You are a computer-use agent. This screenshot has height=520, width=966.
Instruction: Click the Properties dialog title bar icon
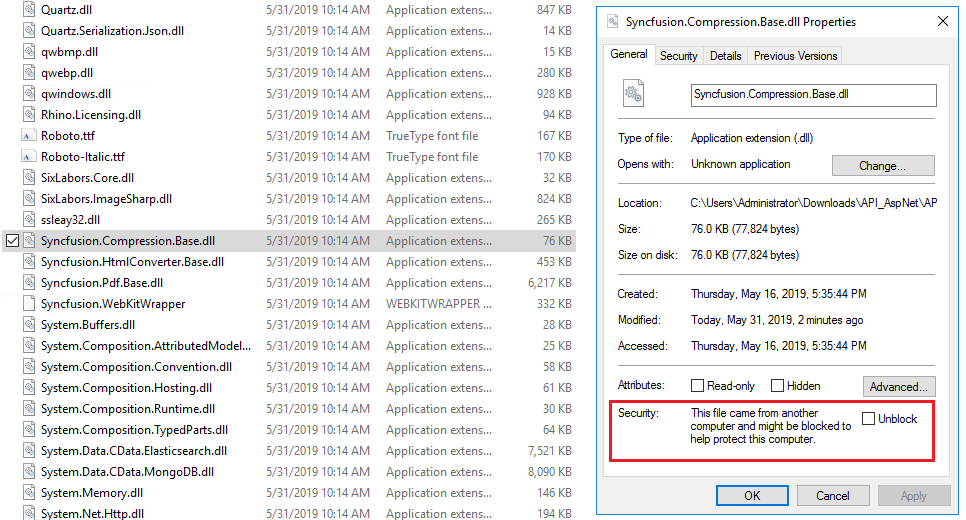click(612, 22)
